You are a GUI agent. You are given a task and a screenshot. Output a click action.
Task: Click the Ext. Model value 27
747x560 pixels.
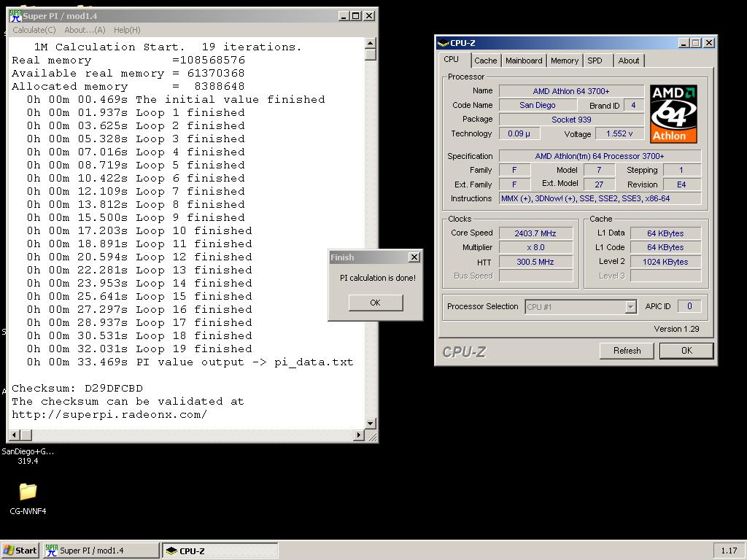point(599,184)
